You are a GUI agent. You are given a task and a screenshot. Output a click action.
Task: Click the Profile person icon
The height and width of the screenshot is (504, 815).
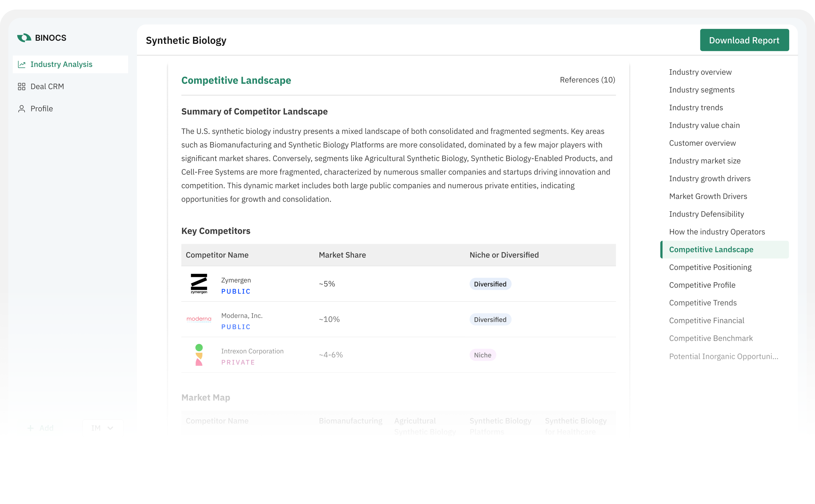point(22,109)
